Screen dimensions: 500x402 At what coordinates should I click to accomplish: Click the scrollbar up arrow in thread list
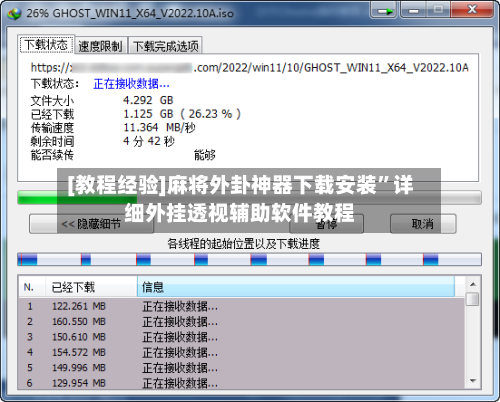click(x=472, y=284)
